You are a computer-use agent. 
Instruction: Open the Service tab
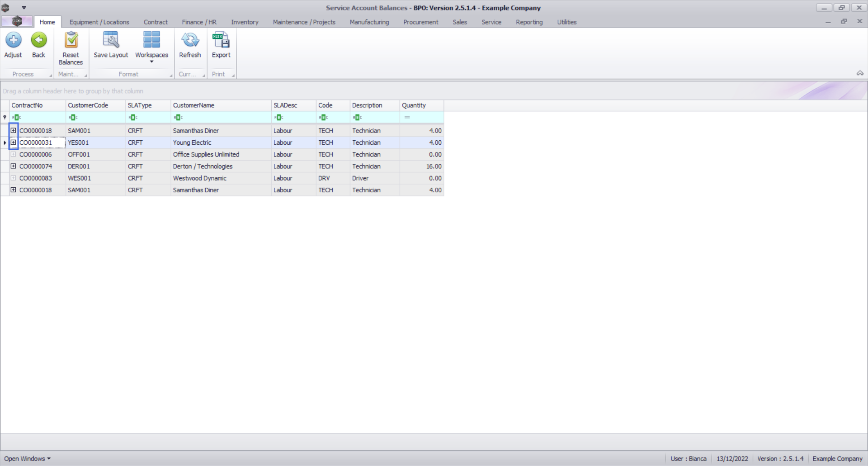tap(491, 22)
